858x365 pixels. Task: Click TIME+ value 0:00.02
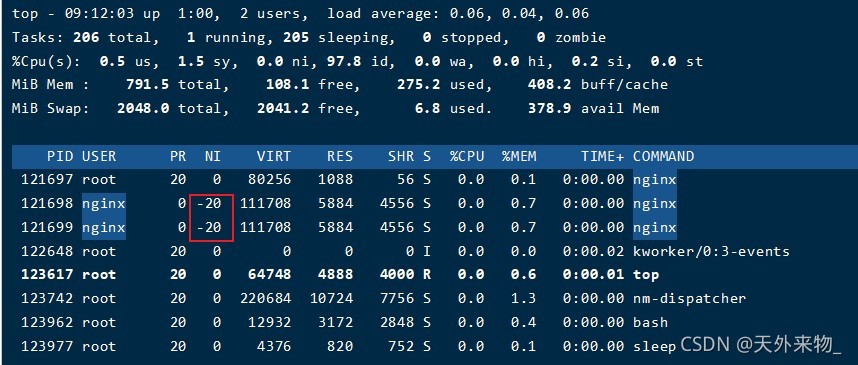pos(594,251)
